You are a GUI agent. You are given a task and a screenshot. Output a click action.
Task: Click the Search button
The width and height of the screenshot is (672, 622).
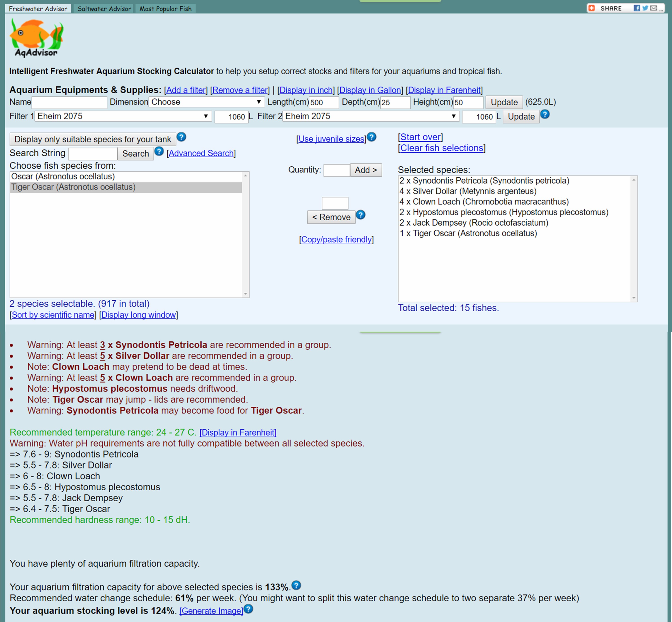tap(136, 154)
